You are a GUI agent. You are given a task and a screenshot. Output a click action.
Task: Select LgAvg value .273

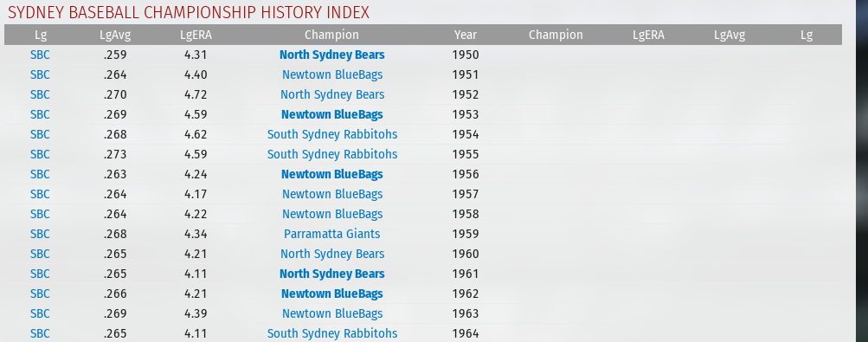click(x=115, y=154)
